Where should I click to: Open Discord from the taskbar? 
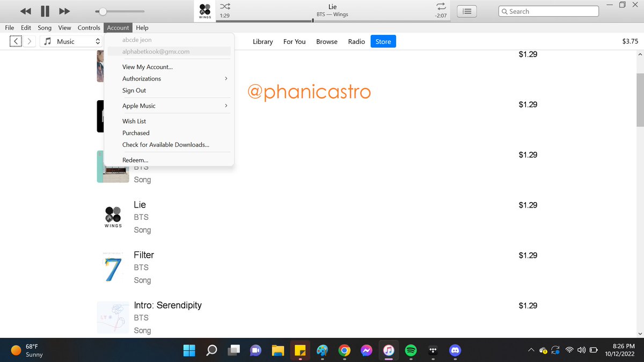point(455,350)
